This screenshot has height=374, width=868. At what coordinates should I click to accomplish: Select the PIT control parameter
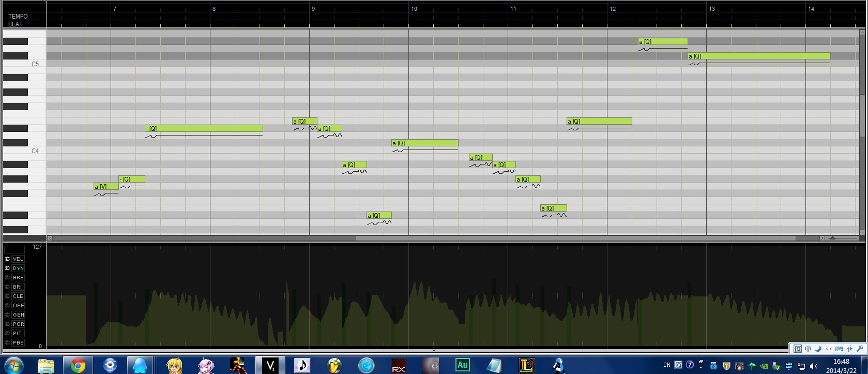(x=18, y=333)
